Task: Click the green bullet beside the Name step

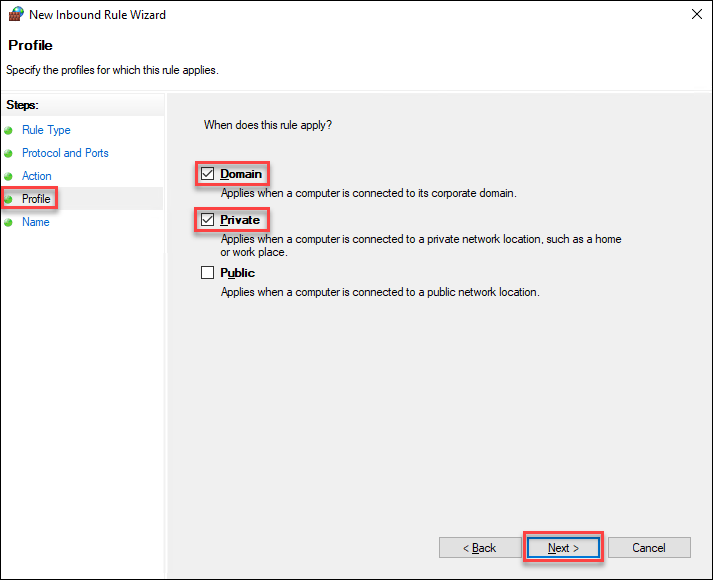Action: (10, 222)
